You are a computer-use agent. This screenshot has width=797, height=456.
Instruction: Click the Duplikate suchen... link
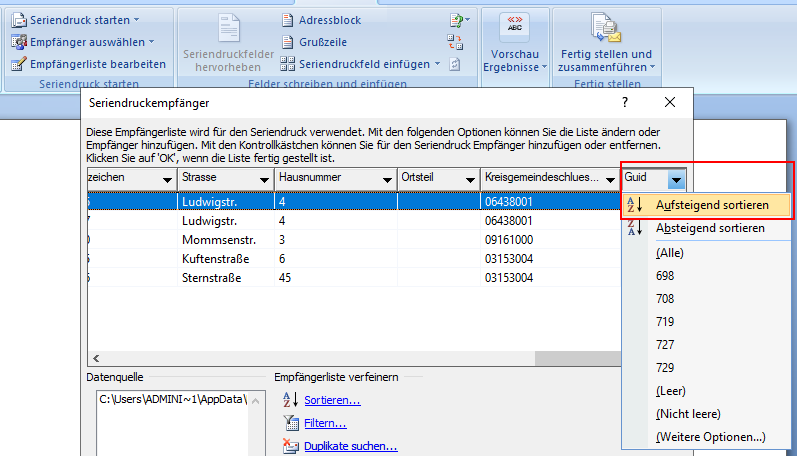[350, 447]
